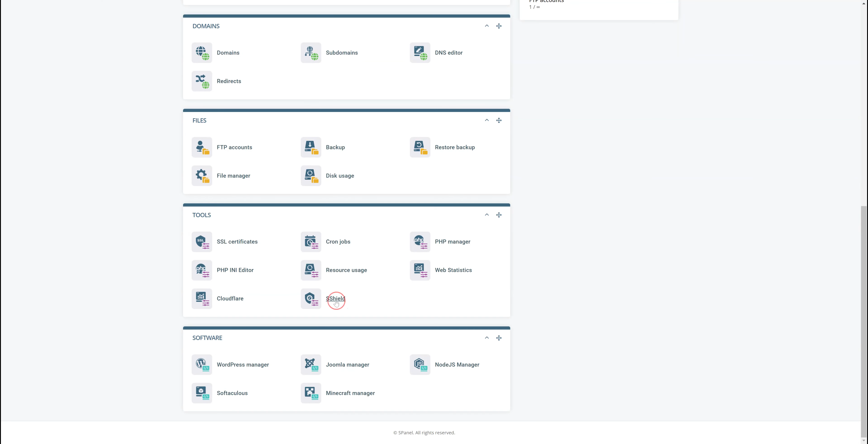Open the DNS editor icon

pos(420,53)
